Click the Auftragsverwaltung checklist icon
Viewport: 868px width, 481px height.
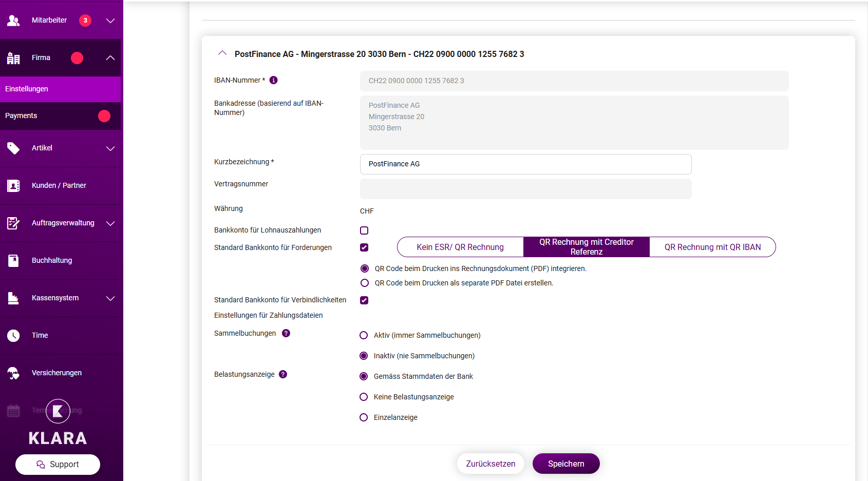13,223
